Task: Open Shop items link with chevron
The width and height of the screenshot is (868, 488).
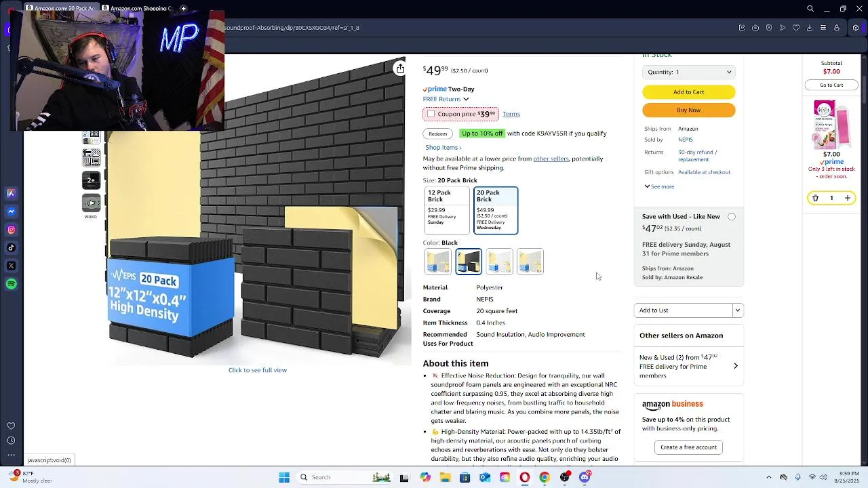Action: tap(443, 147)
